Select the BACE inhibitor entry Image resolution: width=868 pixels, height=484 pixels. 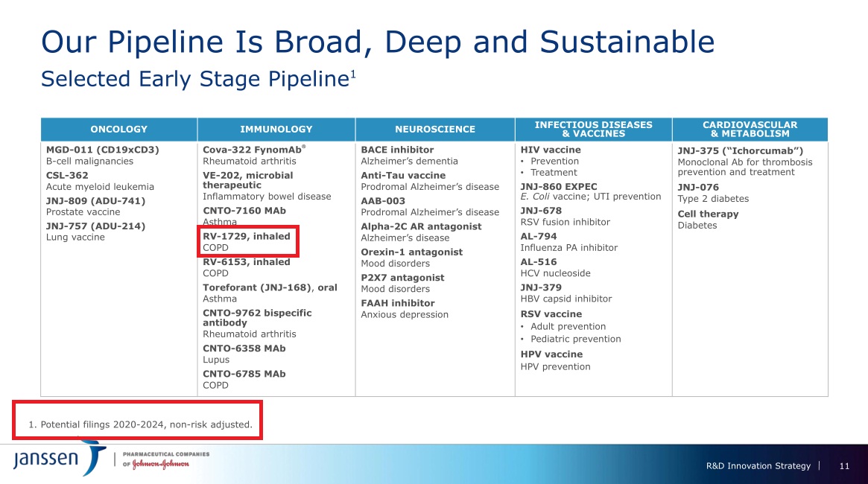pyautogui.click(x=397, y=150)
